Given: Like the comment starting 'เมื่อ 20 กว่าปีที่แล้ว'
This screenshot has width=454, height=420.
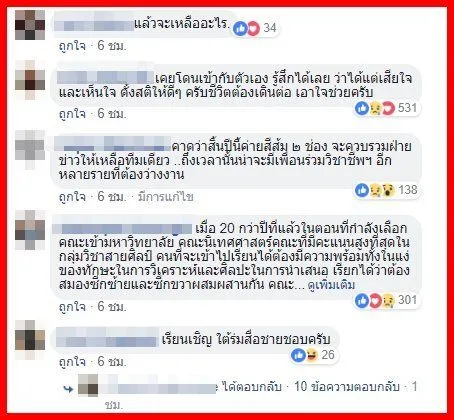Looking at the screenshot, I should point(72,307).
